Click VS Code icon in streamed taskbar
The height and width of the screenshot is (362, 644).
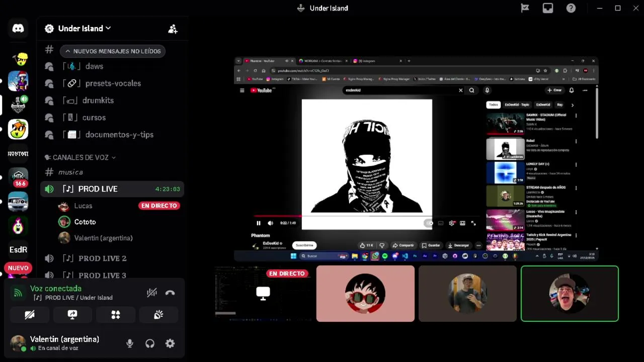point(405,256)
